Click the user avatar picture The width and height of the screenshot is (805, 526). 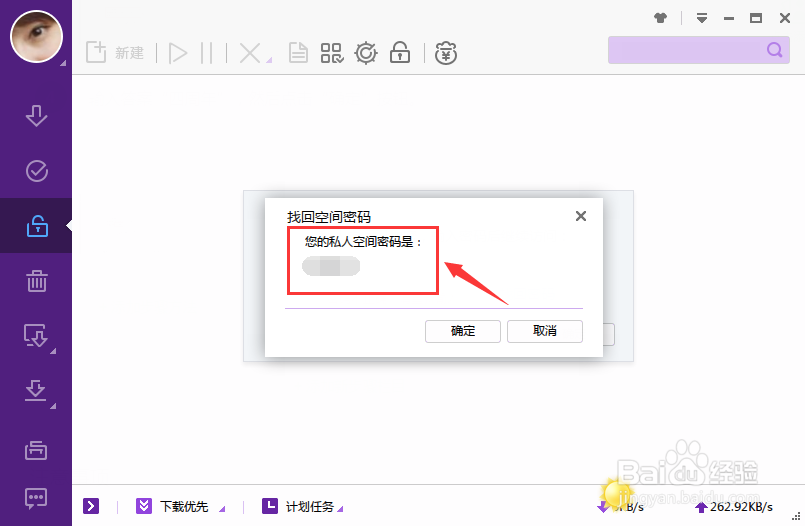click(x=36, y=36)
